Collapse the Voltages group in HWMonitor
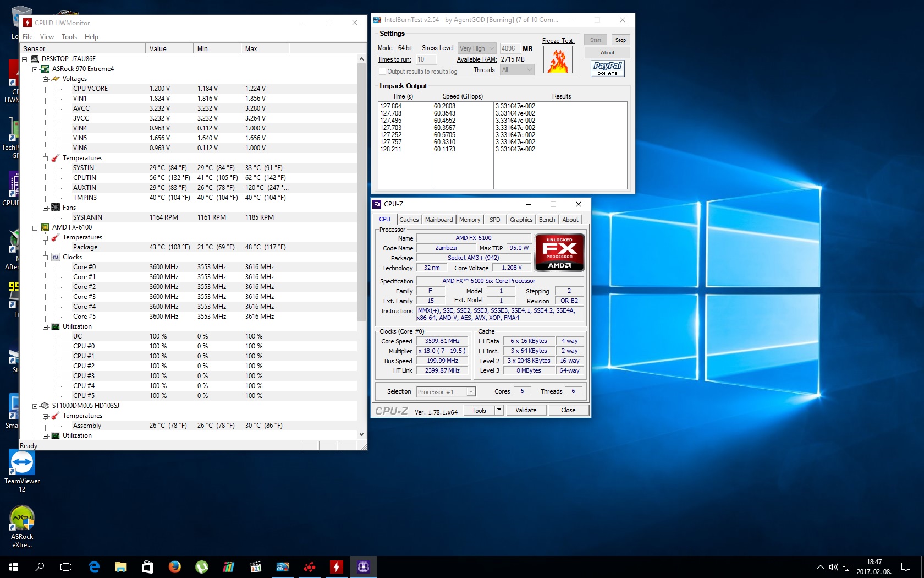The height and width of the screenshot is (578, 924). click(x=46, y=79)
